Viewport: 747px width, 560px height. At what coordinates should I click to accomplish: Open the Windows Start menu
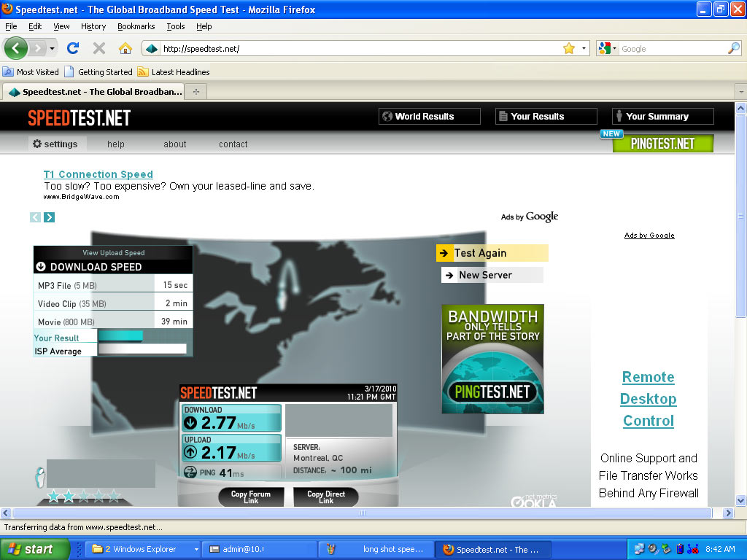[x=34, y=549]
